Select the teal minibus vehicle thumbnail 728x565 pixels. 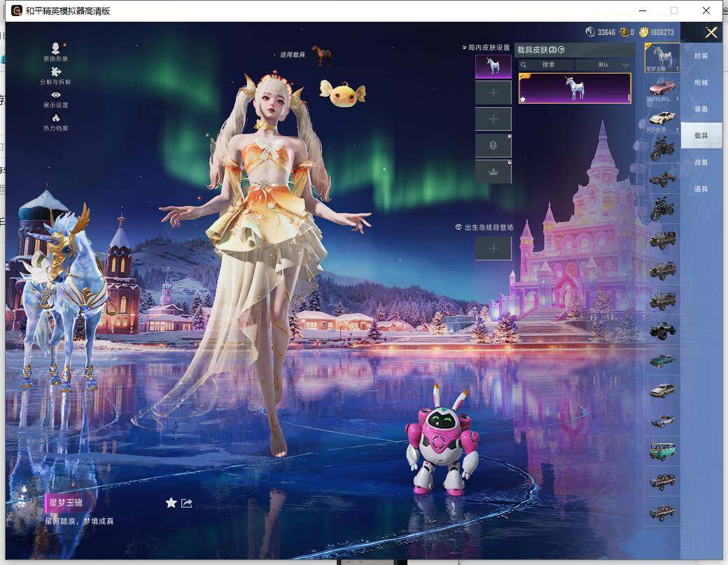coord(662,451)
